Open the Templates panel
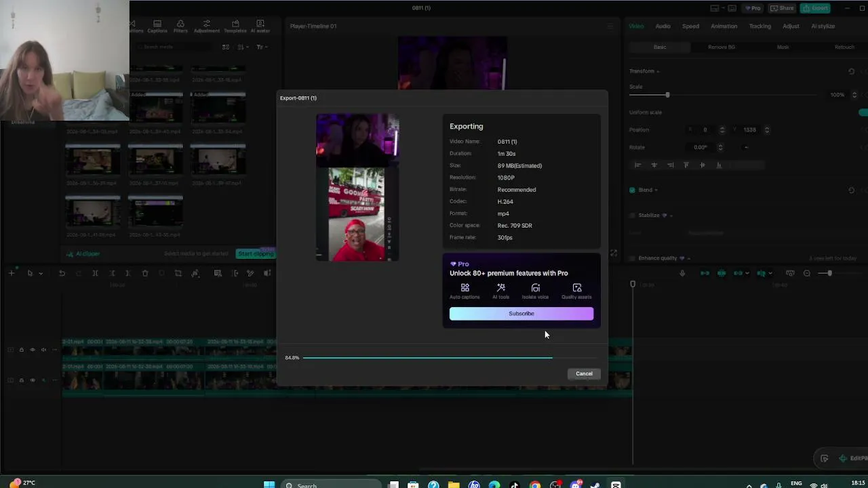868x488 pixels. tap(235, 26)
